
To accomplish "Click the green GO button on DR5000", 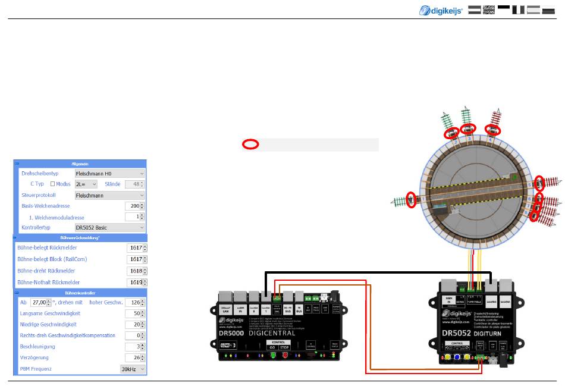I will tap(272, 356).
